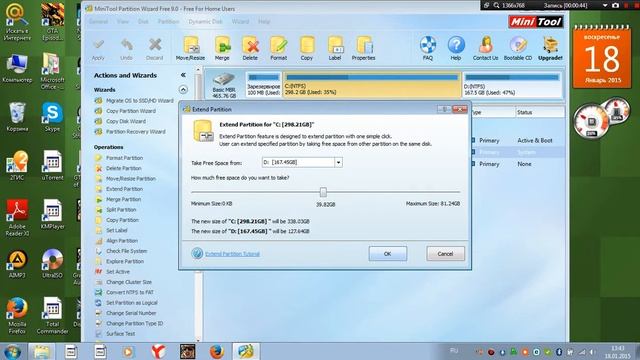
Task: Open the Dynamic Disk menu
Action: pos(205,22)
